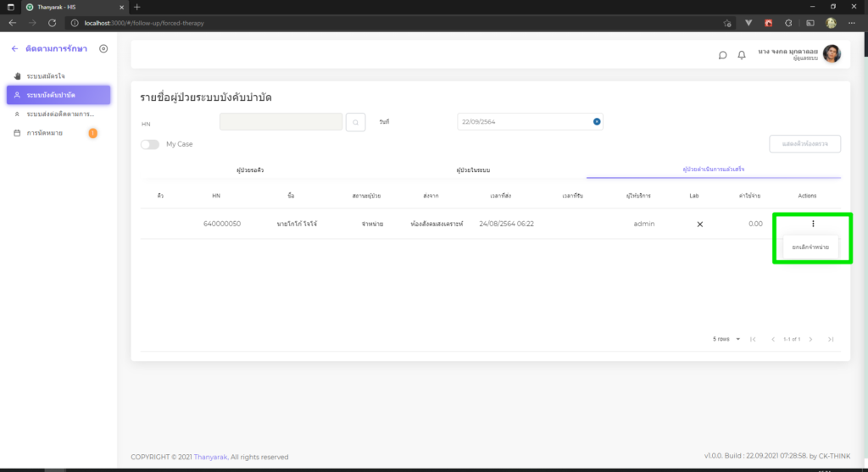Click the chat message icon in header
The height and width of the screenshot is (472, 868).
pyautogui.click(x=722, y=55)
